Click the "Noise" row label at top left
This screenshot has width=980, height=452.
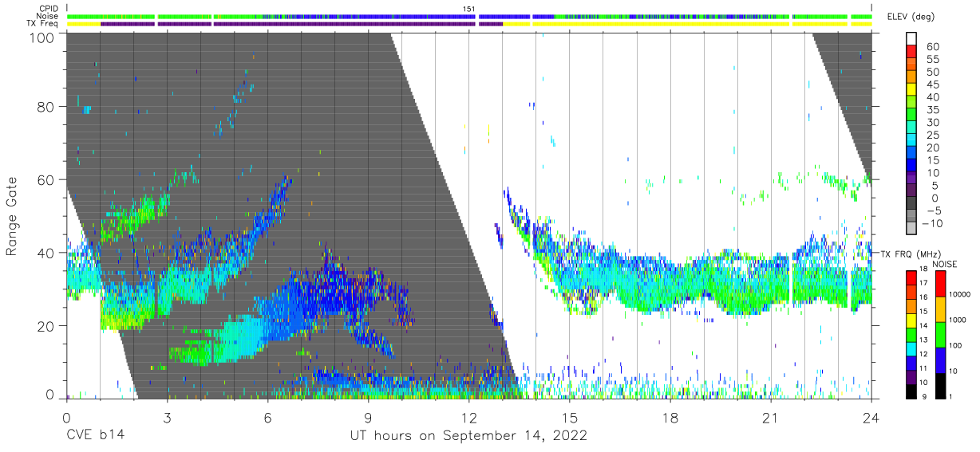[49, 16]
